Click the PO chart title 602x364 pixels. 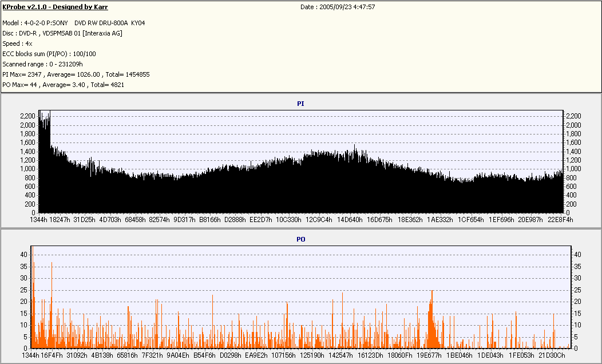pyautogui.click(x=300, y=239)
